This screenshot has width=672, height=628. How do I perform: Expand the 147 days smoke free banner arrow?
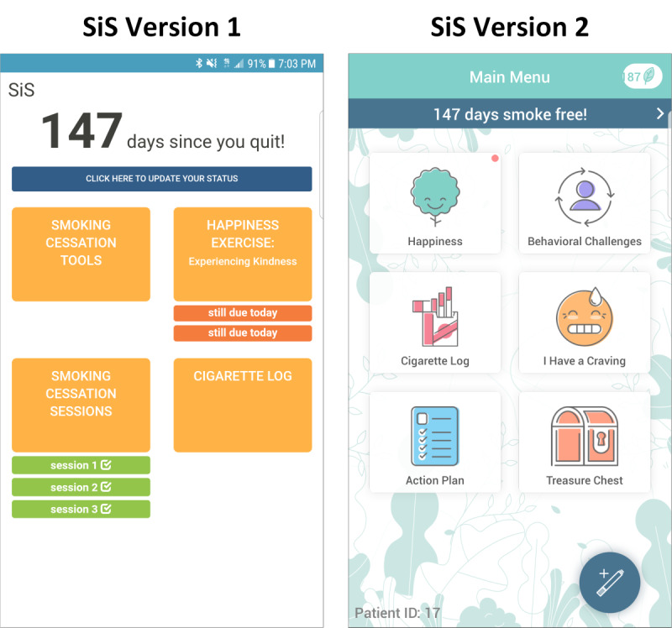[660, 113]
